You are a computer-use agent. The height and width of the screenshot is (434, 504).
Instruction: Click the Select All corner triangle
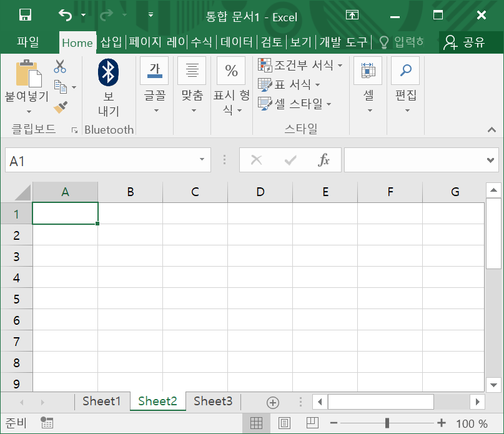[22, 192]
